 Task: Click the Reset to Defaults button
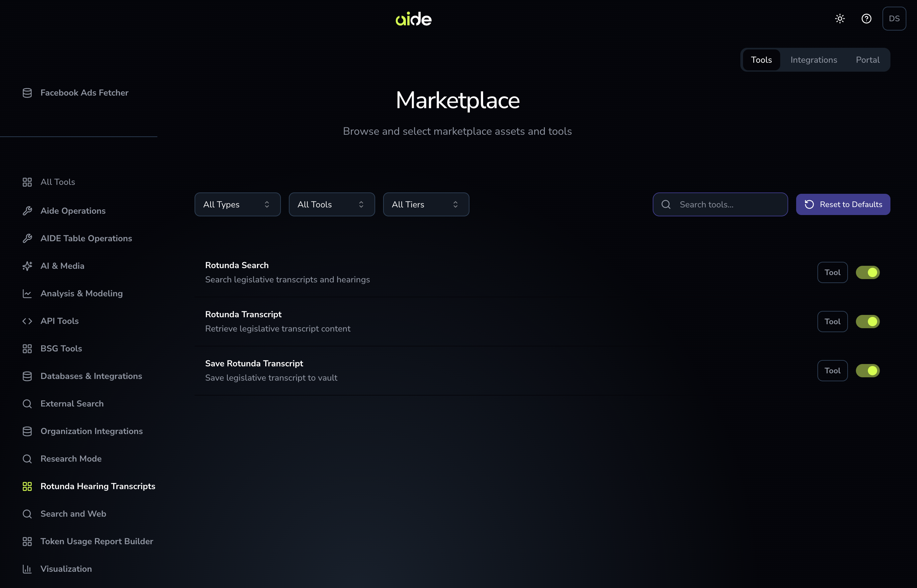click(843, 204)
